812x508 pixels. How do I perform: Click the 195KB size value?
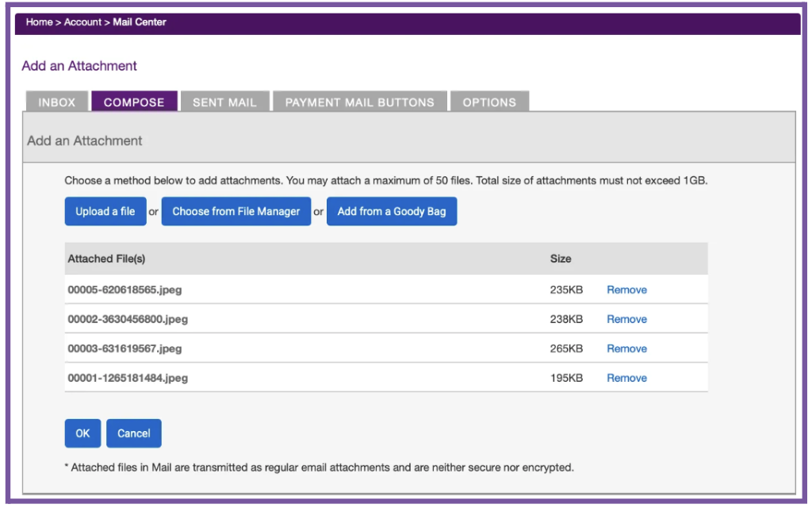[x=566, y=378]
